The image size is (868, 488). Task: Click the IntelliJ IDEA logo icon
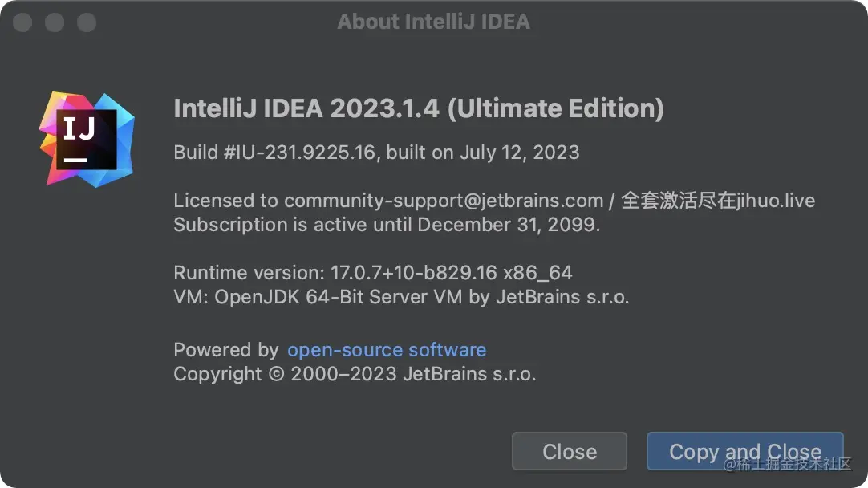point(87,139)
